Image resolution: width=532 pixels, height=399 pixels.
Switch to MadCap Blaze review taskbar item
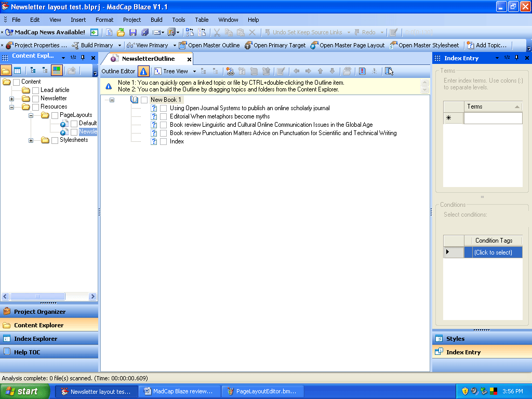click(180, 391)
